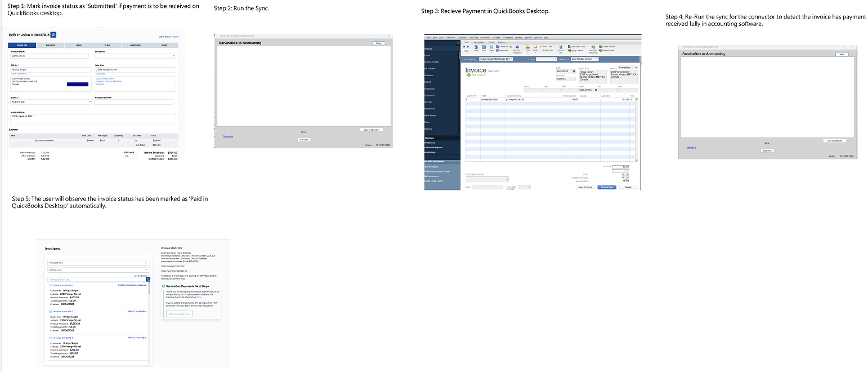
Task: Click Setup button in Step 2 sync window
Action: tap(379, 43)
